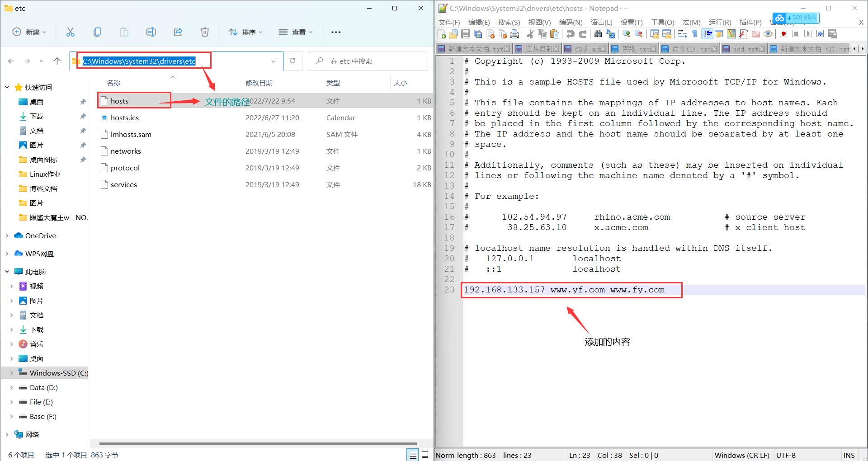This screenshot has width=868, height=461.
Task: Click the horizontal scrollbar in Explorer file list
Action: (258, 444)
